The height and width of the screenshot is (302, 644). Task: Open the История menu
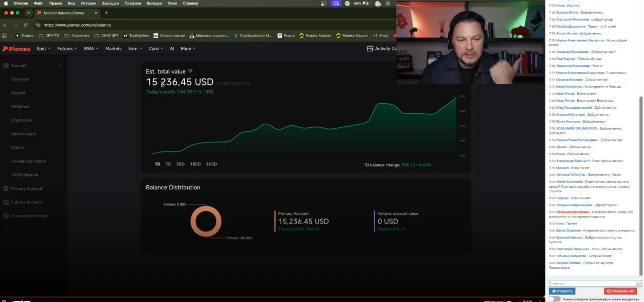pyautogui.click(x=88, y=3)
